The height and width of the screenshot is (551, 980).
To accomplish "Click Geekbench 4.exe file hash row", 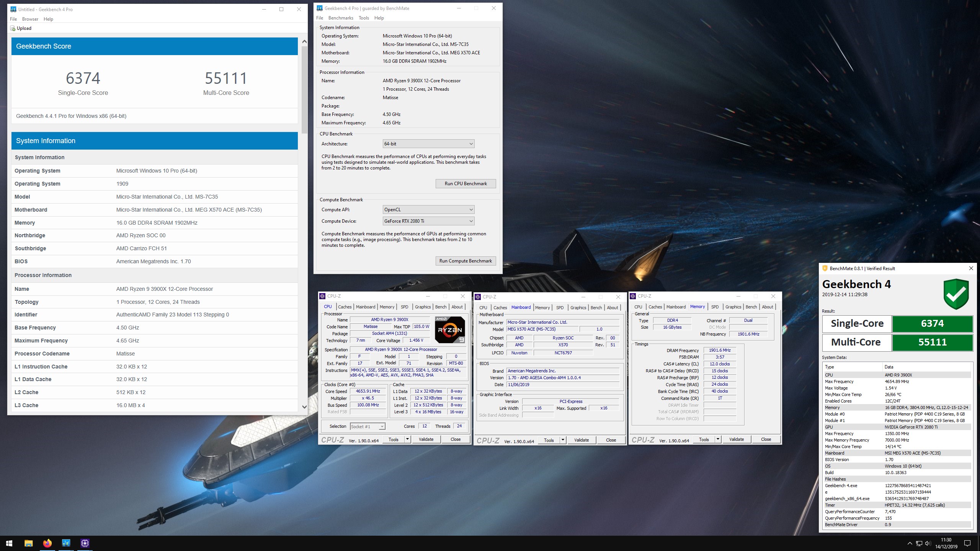I will [x=897, y=486].
